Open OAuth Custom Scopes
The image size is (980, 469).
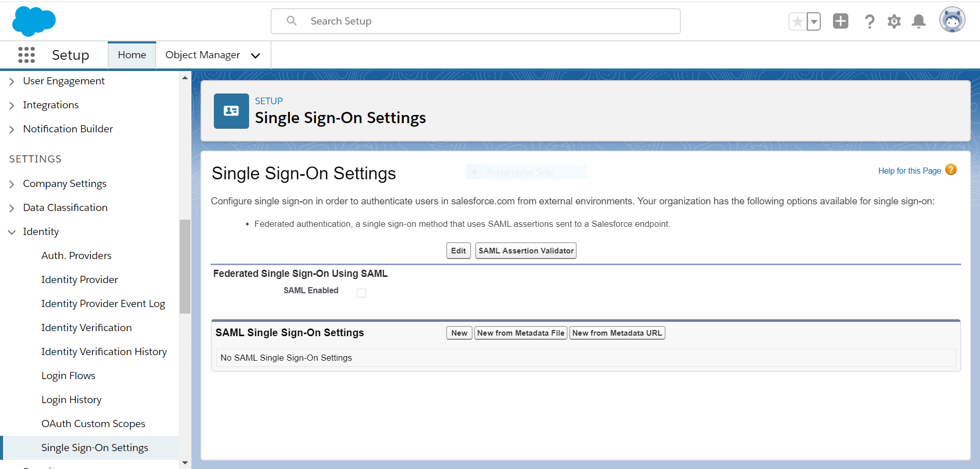pyautogui.click(x=93, y=424)
